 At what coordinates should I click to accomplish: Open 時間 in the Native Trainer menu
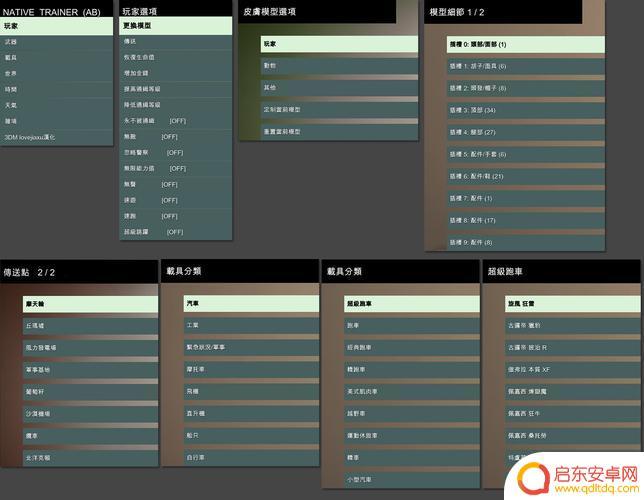(x=56, y=90)
